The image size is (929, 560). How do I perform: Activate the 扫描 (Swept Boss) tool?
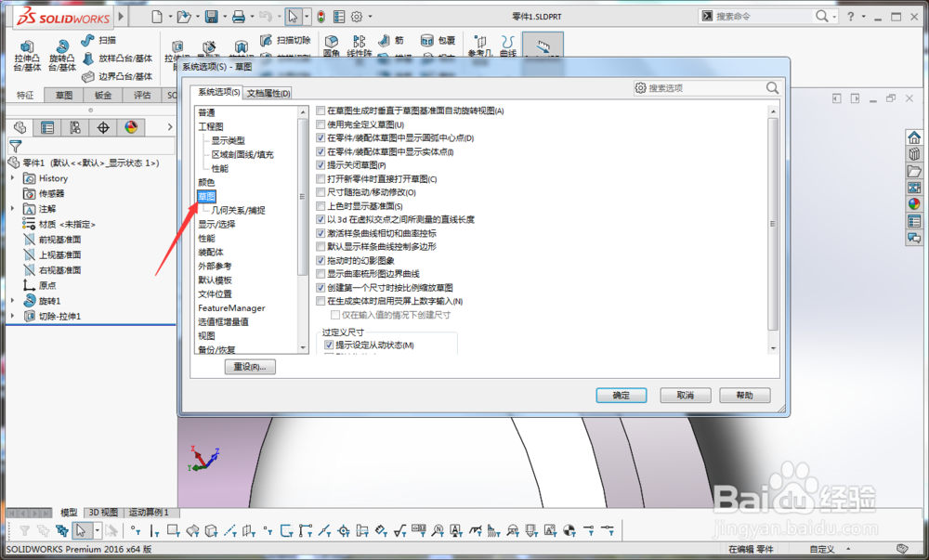point(90,40)
